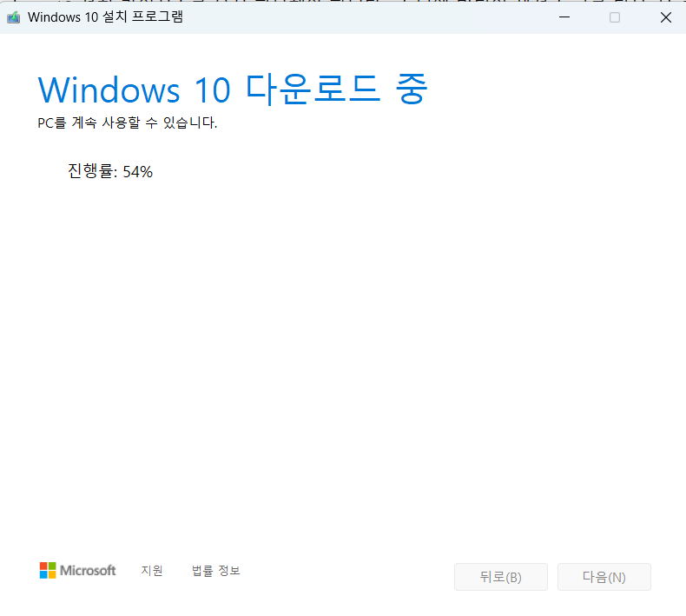The width and height of the screenshot is (686, 616).
Task: Close the Windows 10 setup window
Action: [x=666, y=17]
